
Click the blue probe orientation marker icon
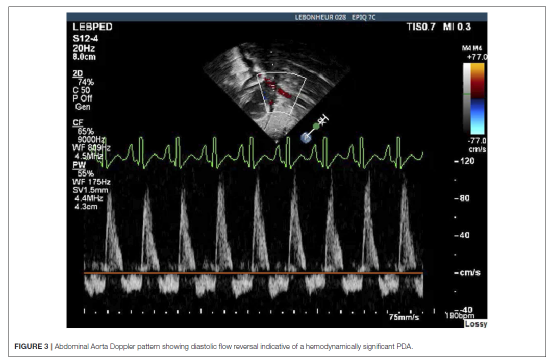(x=306, y=137)
